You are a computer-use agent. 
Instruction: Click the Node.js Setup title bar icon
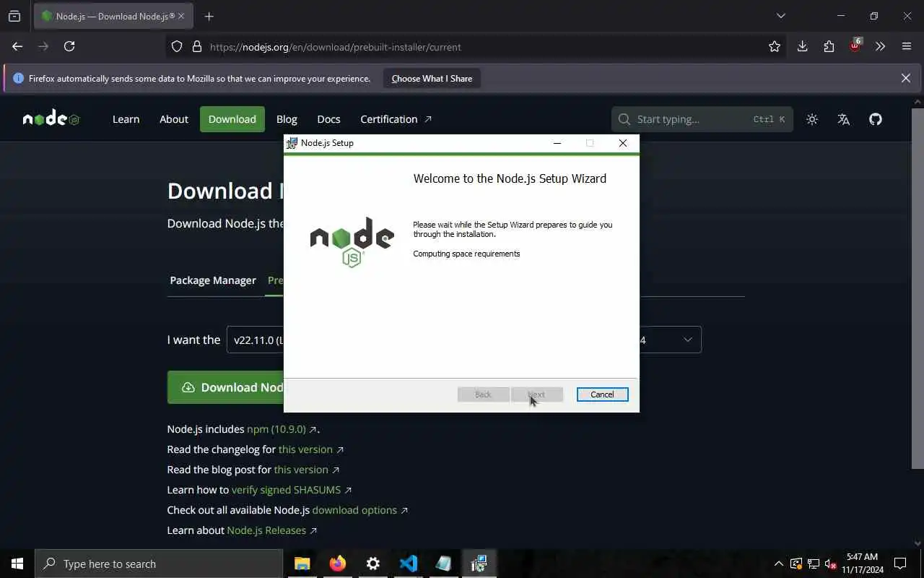292,143
